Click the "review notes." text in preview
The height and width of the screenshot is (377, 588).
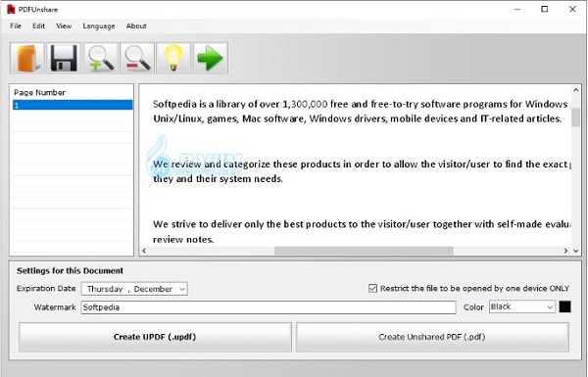pyautogui.click(x=183, y=240)
